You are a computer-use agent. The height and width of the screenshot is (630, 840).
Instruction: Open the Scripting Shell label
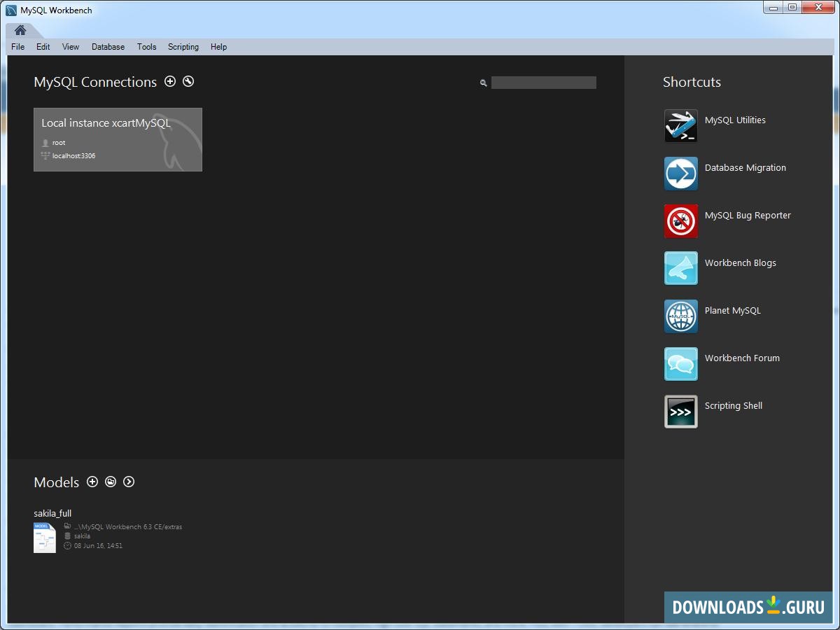734,406
